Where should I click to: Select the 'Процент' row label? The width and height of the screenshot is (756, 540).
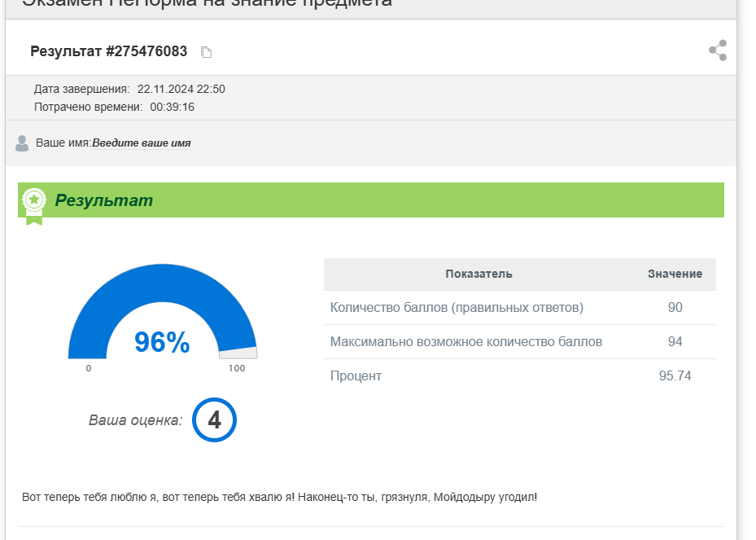point(356,375)
